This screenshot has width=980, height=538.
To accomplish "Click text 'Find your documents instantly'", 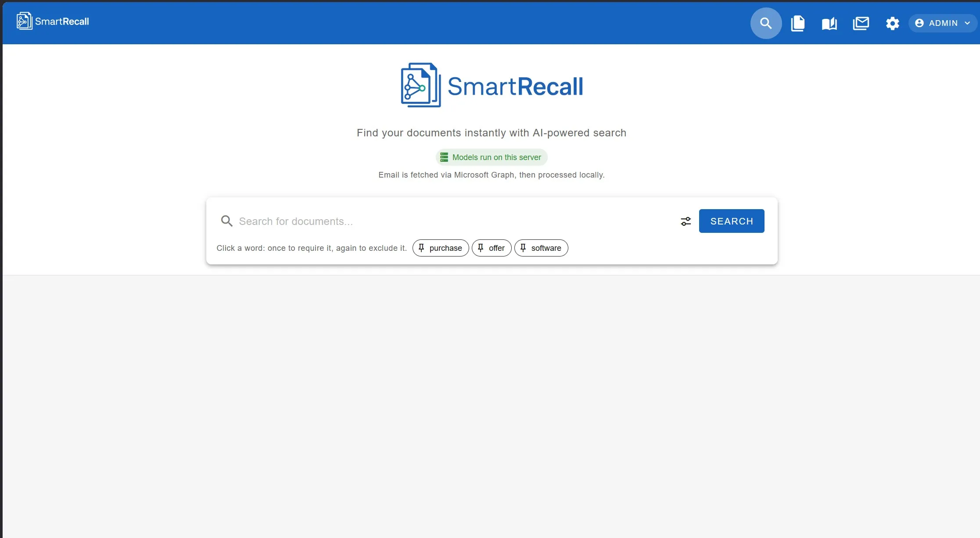I will tap(431, 133).
